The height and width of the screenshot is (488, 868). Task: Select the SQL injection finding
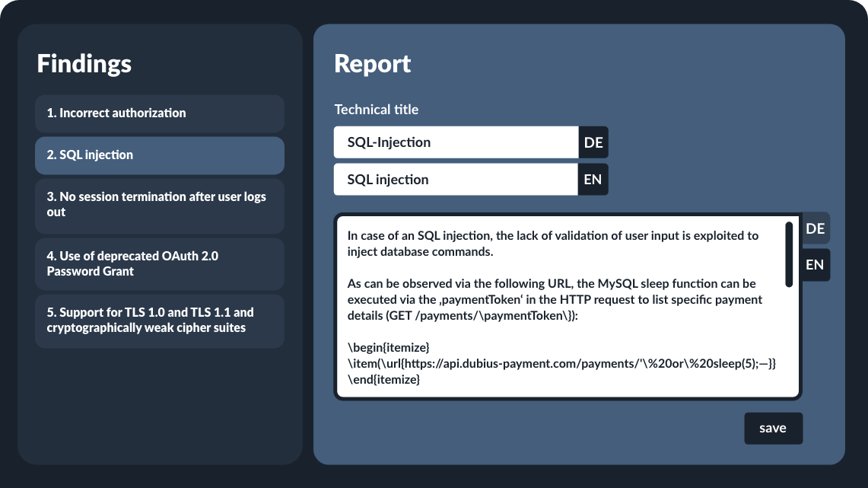click(x=159, y=155)
